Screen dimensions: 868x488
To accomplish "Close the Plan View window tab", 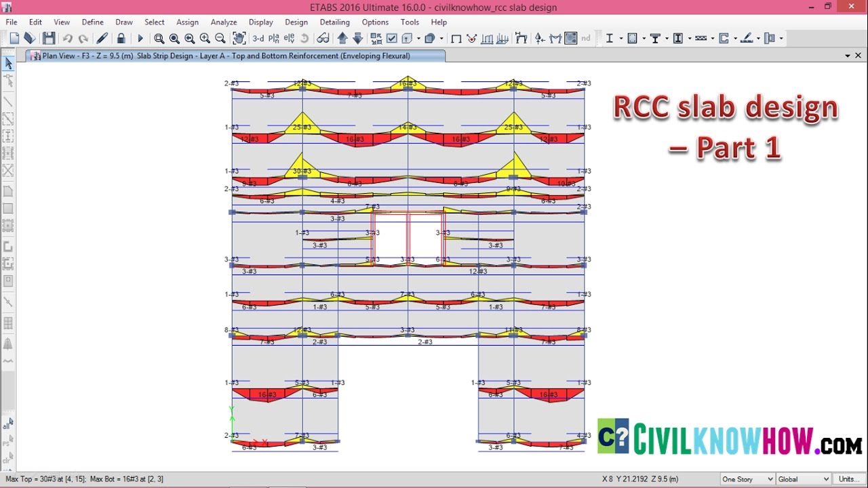I will click(x=859, y=56).
